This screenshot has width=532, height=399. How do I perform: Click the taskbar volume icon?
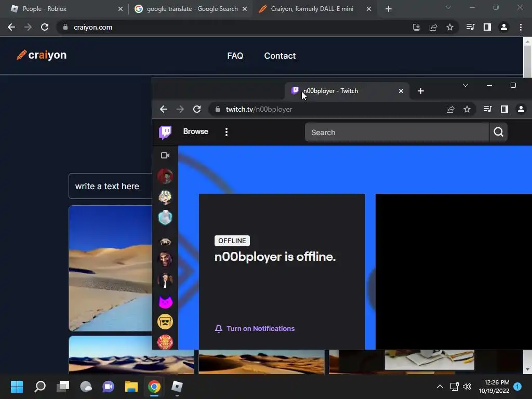click(467, 387)
